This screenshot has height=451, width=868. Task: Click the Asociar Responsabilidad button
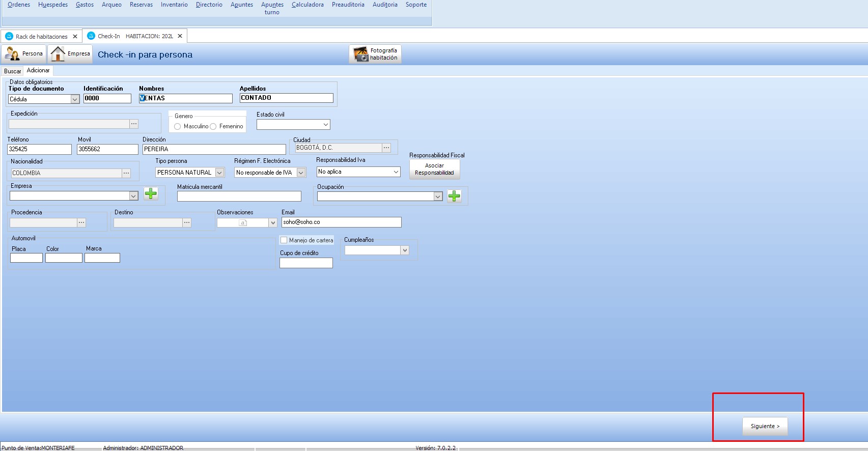(434, 169)
